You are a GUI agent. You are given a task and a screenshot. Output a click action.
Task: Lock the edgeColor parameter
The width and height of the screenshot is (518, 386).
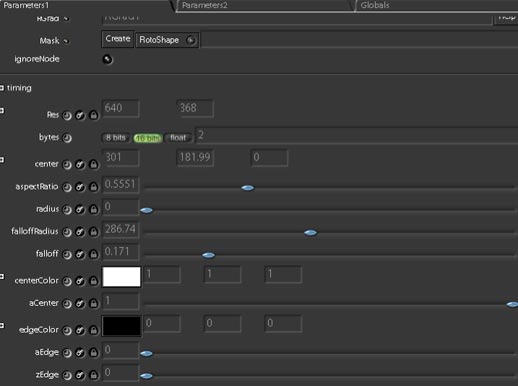[94, 330]
